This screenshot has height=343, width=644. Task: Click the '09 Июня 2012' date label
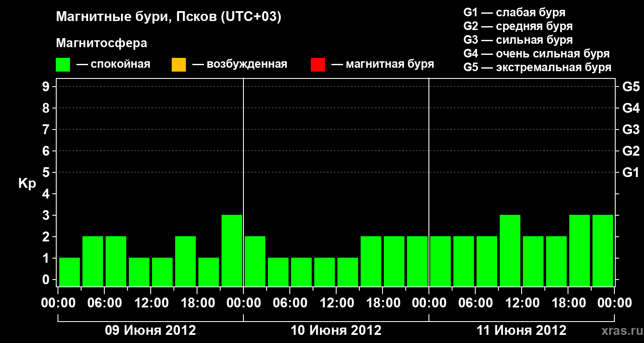[151, 331]
